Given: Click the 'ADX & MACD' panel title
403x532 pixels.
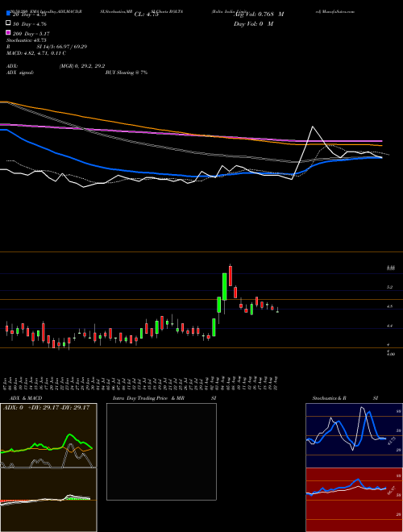Looking at the screenshot, I should click(26, 398).
